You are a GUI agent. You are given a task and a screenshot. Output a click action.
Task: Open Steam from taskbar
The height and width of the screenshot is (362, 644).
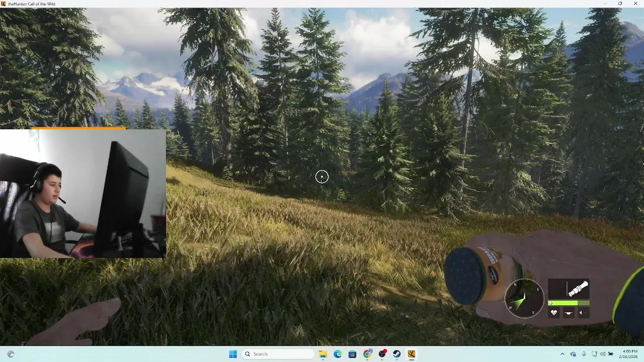[396, 354]
